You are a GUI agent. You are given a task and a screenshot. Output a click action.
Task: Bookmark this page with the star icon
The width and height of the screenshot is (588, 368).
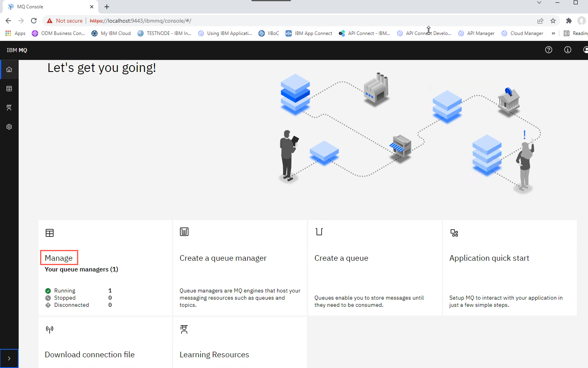tap(553, 21)
